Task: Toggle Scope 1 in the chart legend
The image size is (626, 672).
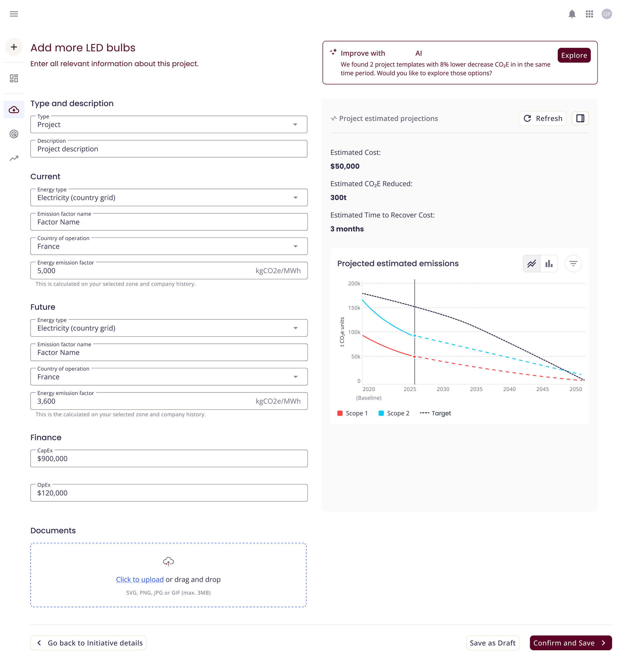Action: click(353, 413)
